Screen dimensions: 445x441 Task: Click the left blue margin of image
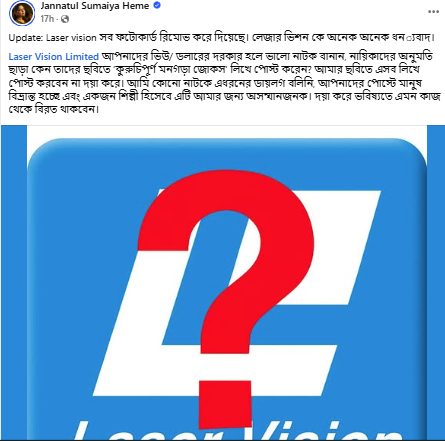click(14, 283)
